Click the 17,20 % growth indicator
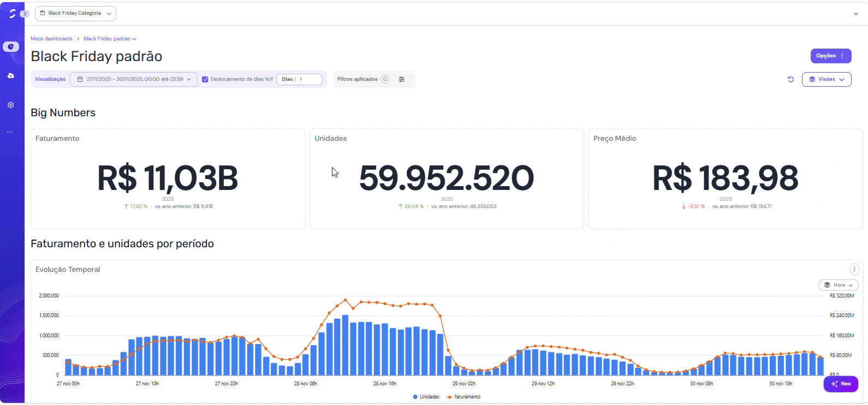868x405 pixels. point(136,206)
